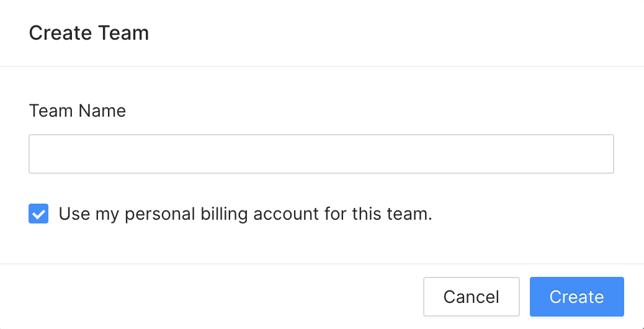
Task: Uncheck the personal billing account checkbox
Action: [x=38, y=214]
